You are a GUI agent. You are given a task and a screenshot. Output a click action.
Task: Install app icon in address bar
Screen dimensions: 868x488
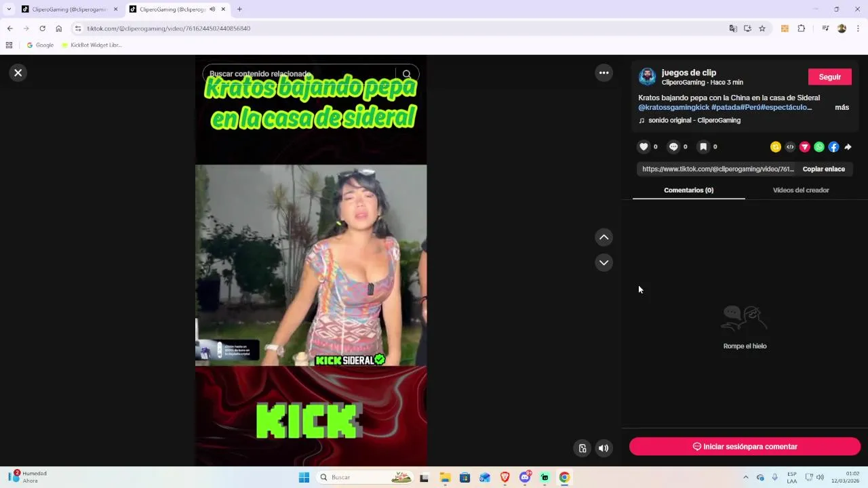point(747,28)
